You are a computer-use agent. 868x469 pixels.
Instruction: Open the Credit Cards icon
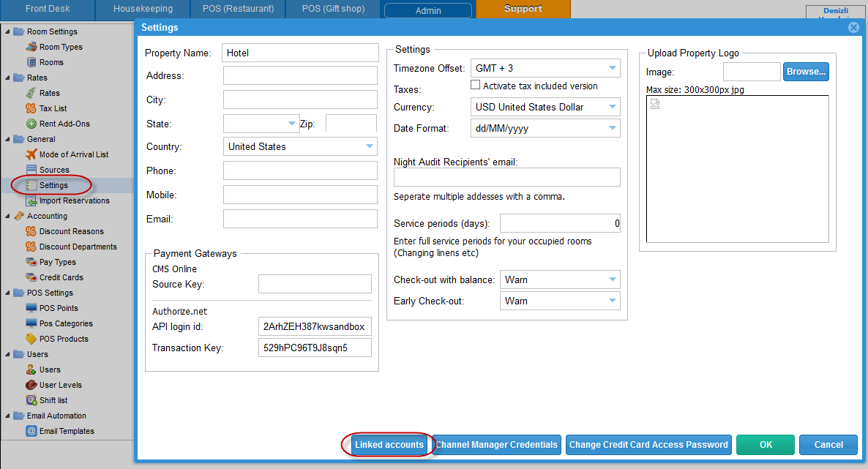31,277
